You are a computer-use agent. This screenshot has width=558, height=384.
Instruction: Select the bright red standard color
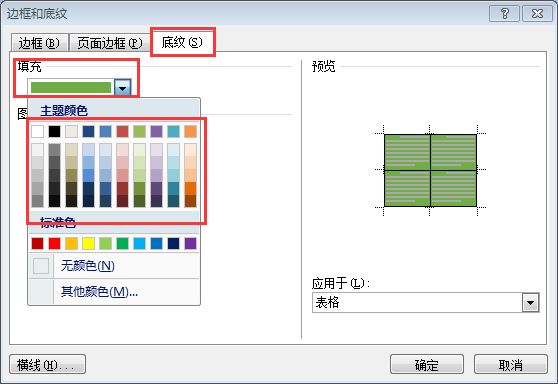pos(54,244)
